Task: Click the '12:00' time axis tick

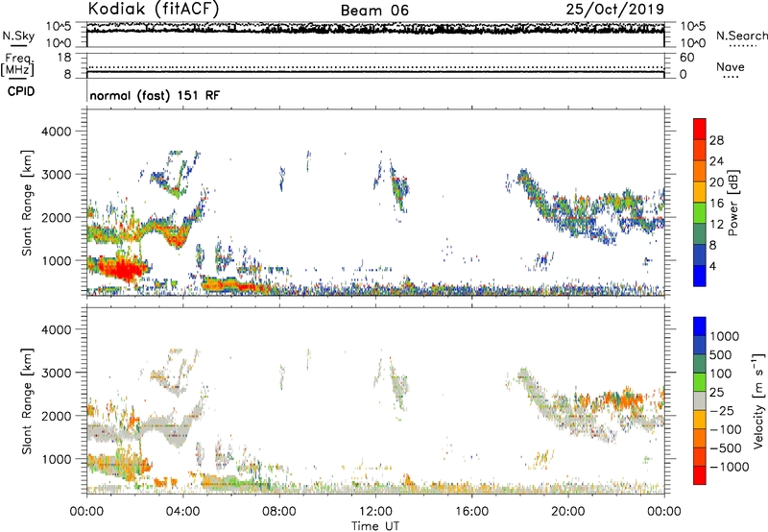Action: [375, 512]
